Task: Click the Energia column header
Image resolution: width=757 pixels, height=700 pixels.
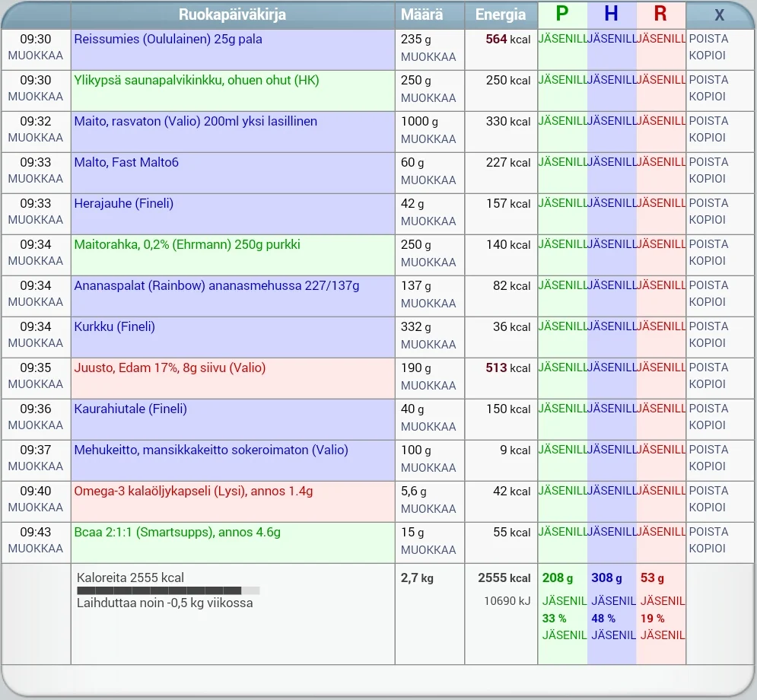Action: click(500, 14)
